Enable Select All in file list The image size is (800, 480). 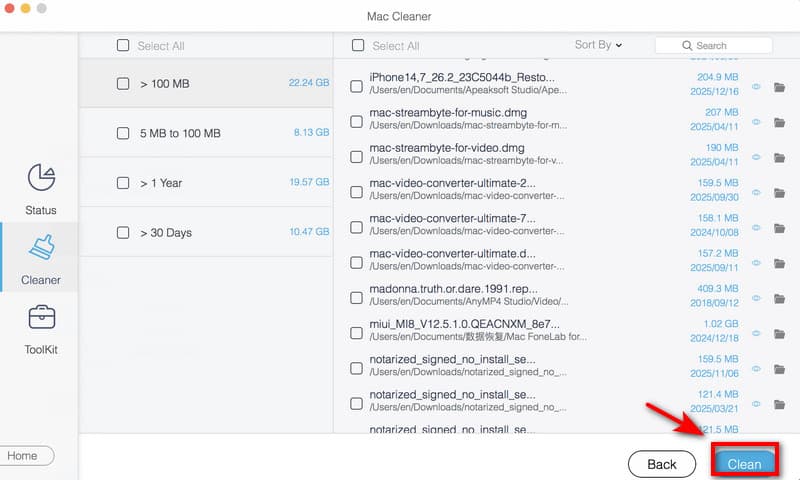click(x=358, y=46)
